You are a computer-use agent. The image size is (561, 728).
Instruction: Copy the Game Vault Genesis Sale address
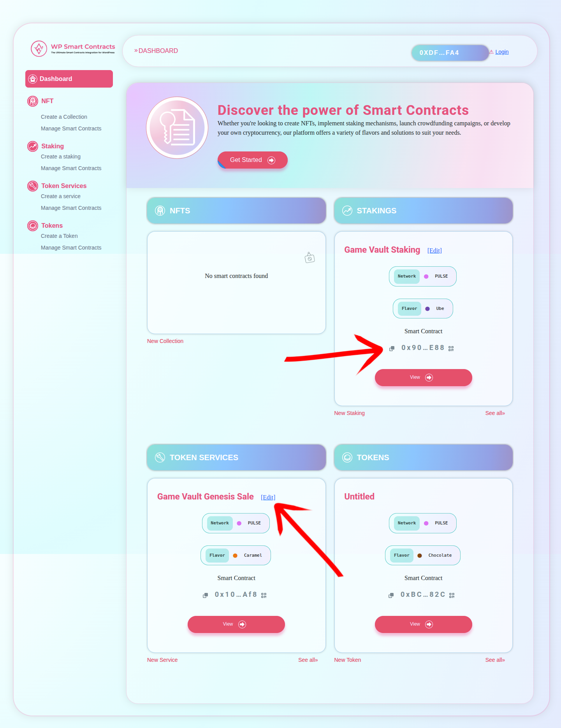(x=205, y=595)
